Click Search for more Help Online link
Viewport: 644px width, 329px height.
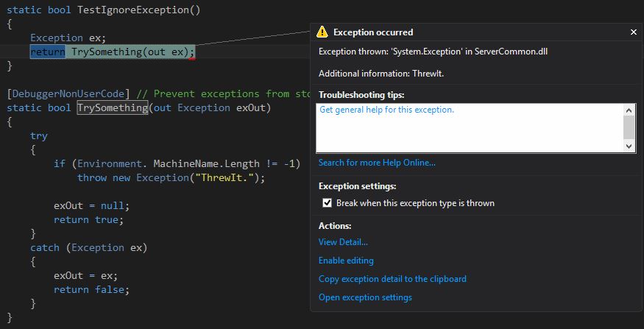point(377,163)
